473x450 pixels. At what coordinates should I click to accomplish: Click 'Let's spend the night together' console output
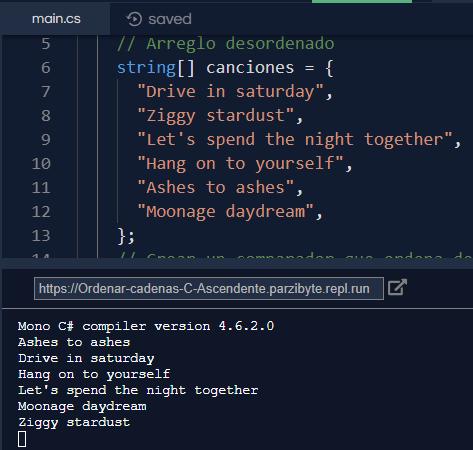(138, 390)
